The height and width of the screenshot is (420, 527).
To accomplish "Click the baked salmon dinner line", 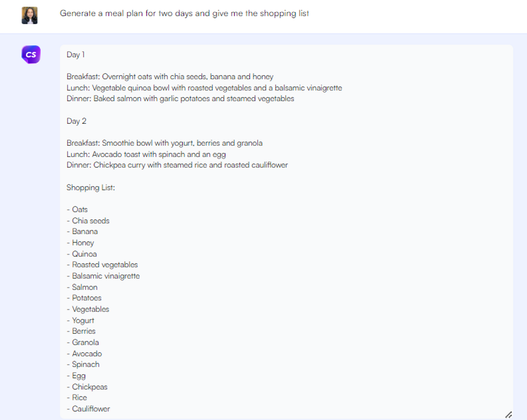I will point(180,99).
